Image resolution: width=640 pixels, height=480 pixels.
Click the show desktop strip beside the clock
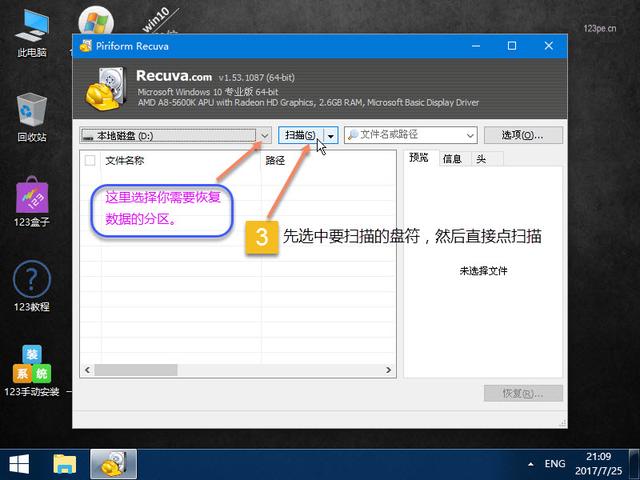click(634, 464)
